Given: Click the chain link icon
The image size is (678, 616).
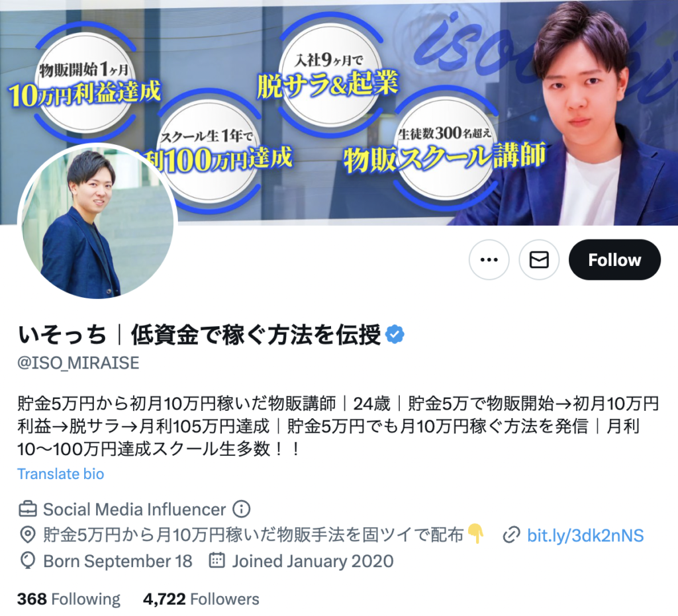Looking at the screenshot, I should coord(511,535).
